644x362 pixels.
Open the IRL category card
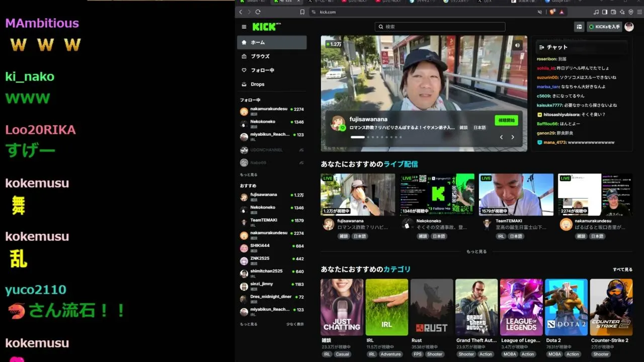tap(387, 307)
